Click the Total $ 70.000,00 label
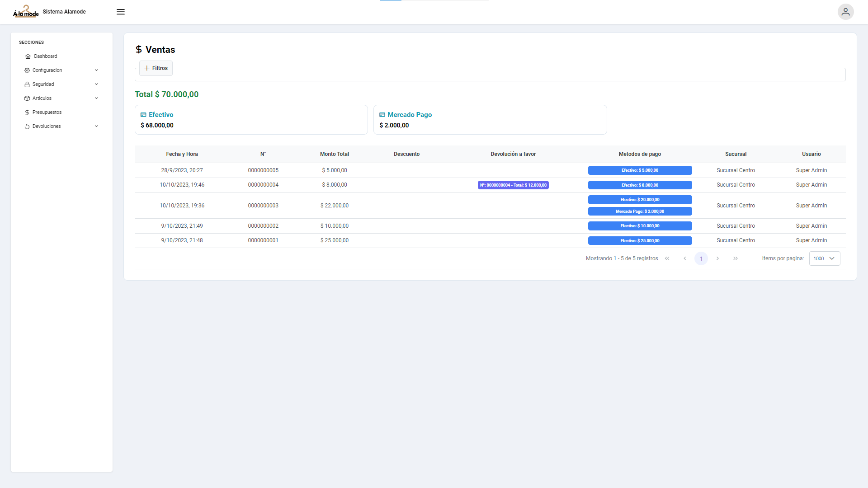868x488 pixels. 166,94
